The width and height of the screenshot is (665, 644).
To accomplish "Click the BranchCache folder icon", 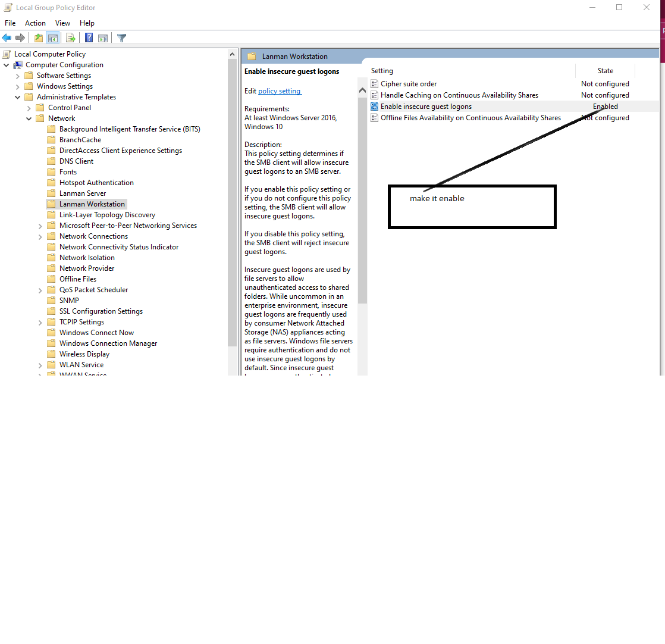I will coord(51,140).
